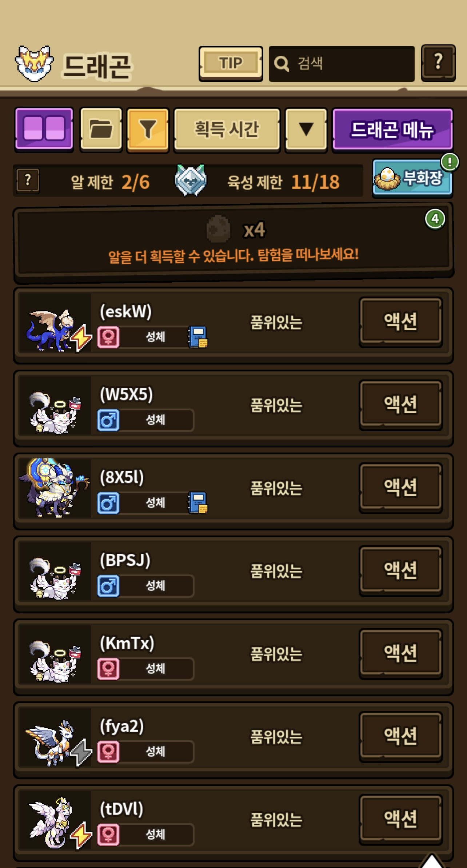Open the 획득 시간 sort option
Viewport: 467px width, 868px height.
[227, 130]
